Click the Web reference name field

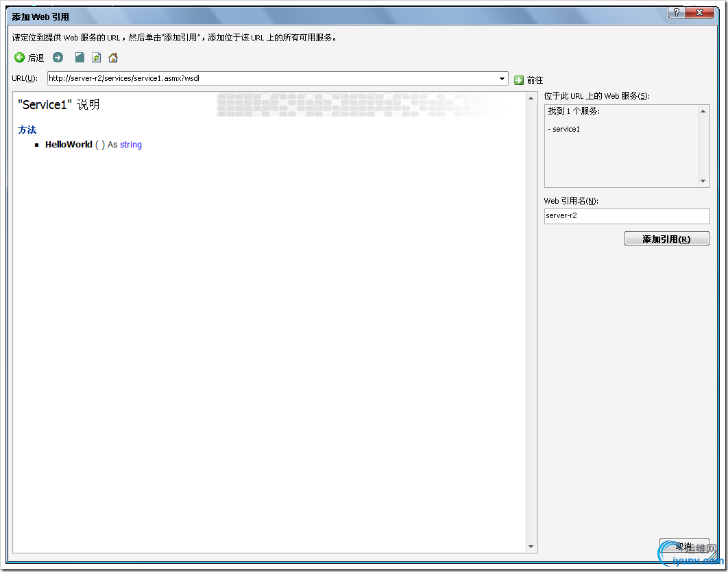pyautogui.click(x=627, y=216)
